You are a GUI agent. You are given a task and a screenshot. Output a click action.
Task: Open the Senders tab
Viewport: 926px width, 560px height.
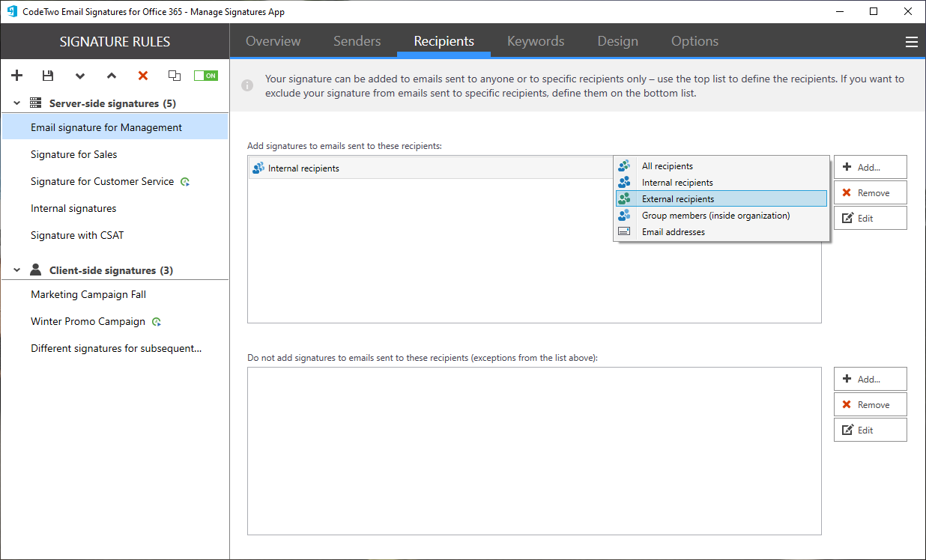[357, 41]
